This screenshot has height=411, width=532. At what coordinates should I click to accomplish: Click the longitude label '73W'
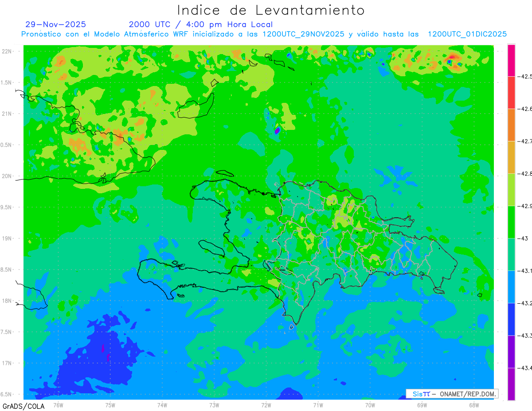click(214, 405)
